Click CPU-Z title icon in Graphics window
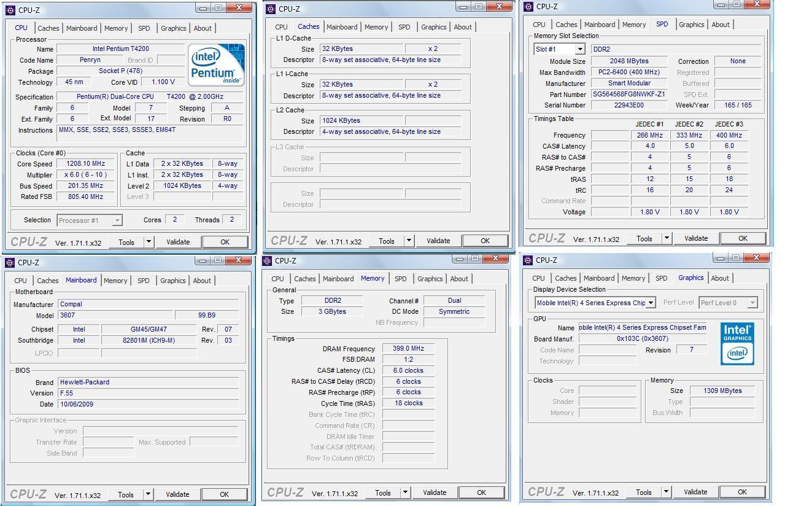Screen dimensions: 812x506 (x=528, y=260)
